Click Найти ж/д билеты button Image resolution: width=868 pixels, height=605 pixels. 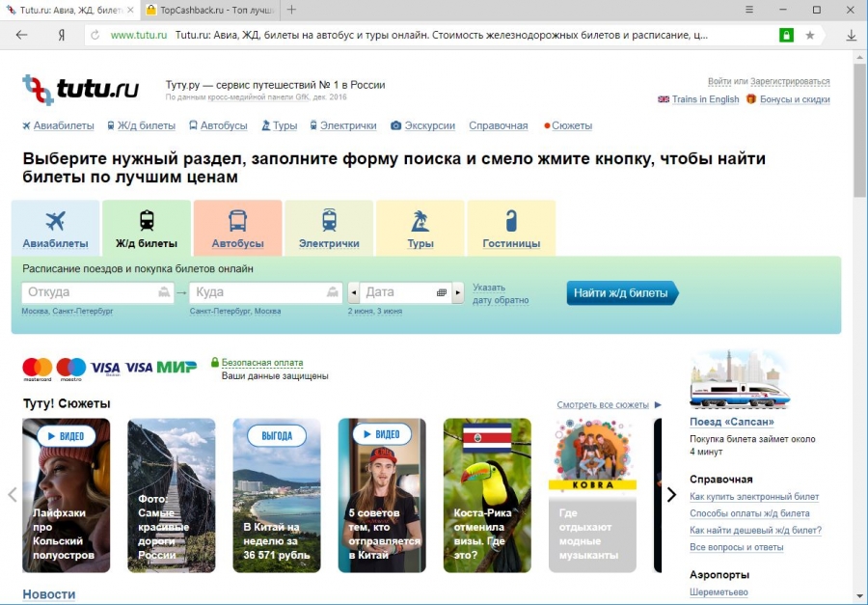click(622, 293)
